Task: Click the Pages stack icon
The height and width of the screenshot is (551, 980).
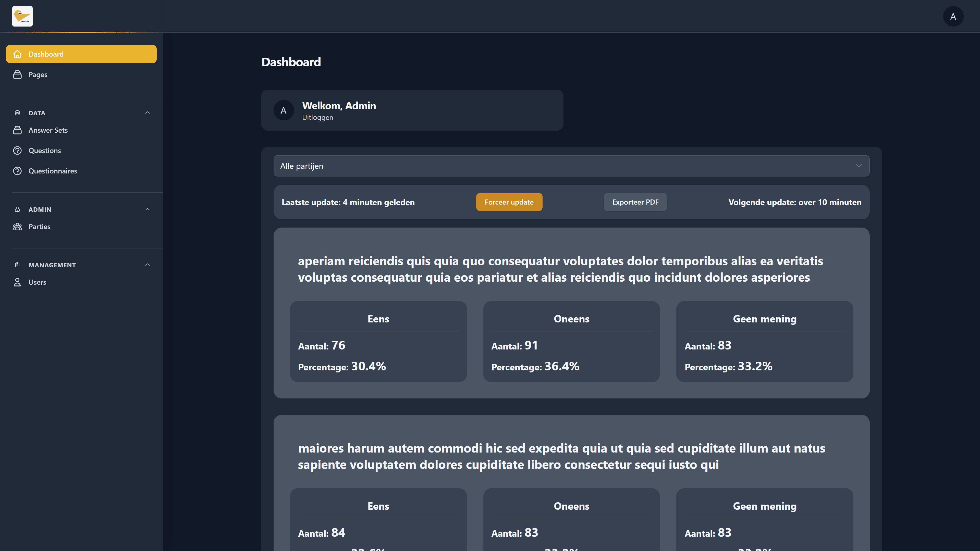Action: (x=17, y=74)
